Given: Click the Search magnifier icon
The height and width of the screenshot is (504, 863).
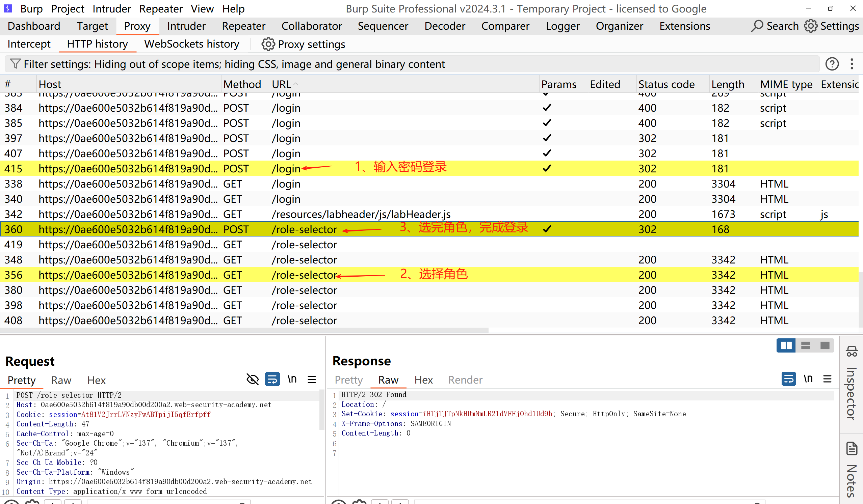Looking at the screenshot, I should tap(757, 26).
